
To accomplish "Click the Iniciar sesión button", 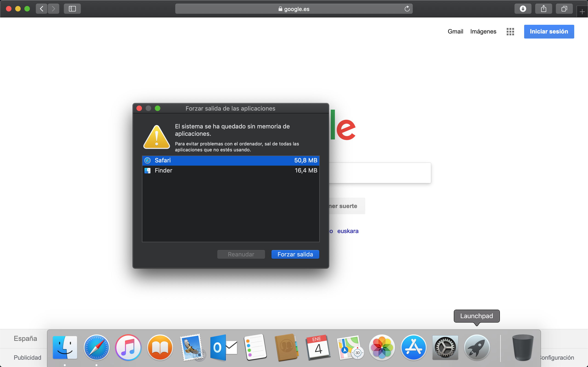I will pyautogui.click(x=549, y=32).
